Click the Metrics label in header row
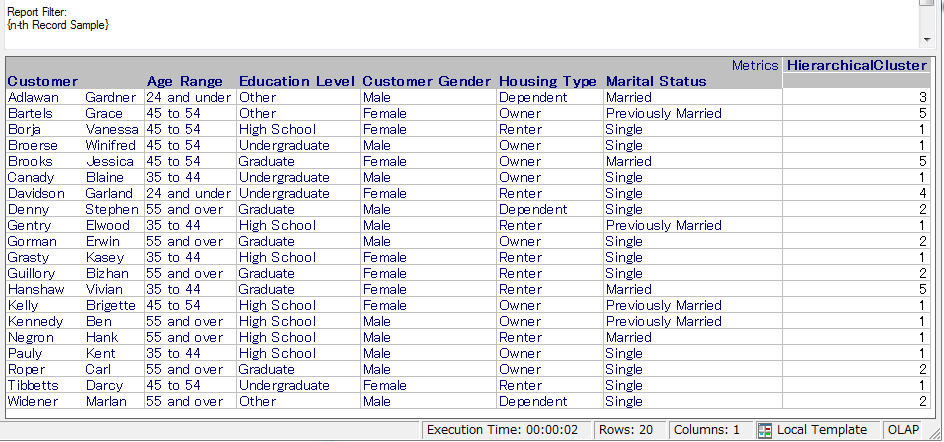This screenshot has width=944, height=442. [754, 65]
